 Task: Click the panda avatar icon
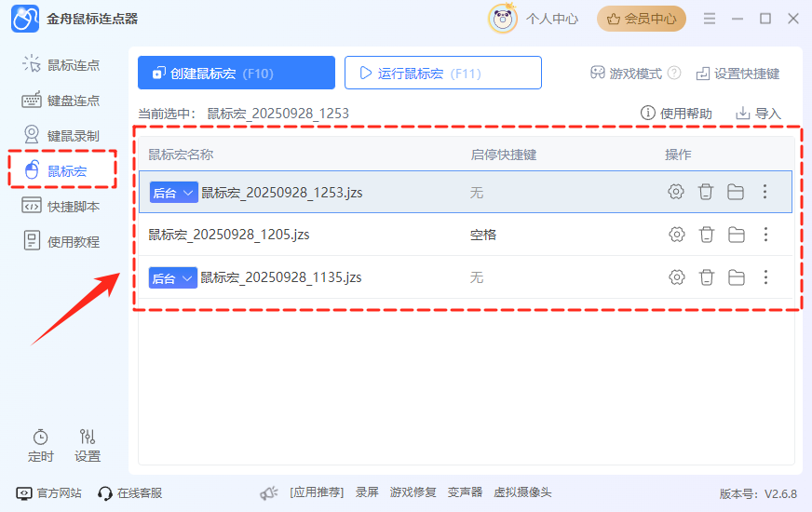[x=502, y=19]
